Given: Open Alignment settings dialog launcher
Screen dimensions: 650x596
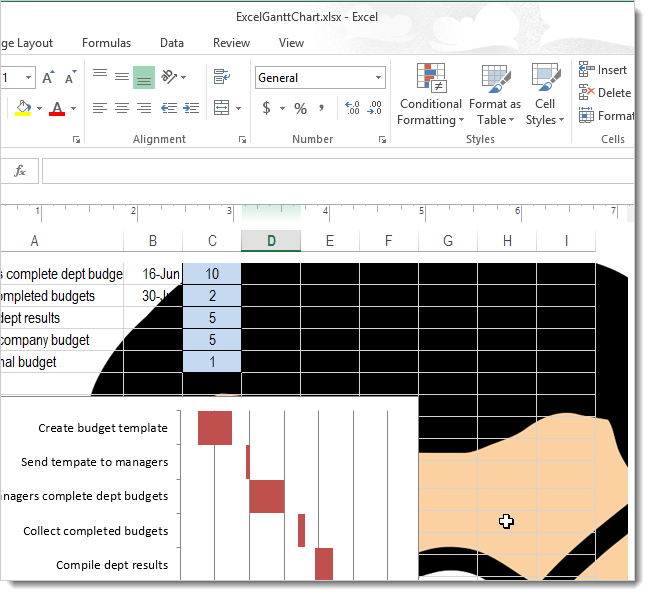Looking at the screenshot, I should [242, 140].
